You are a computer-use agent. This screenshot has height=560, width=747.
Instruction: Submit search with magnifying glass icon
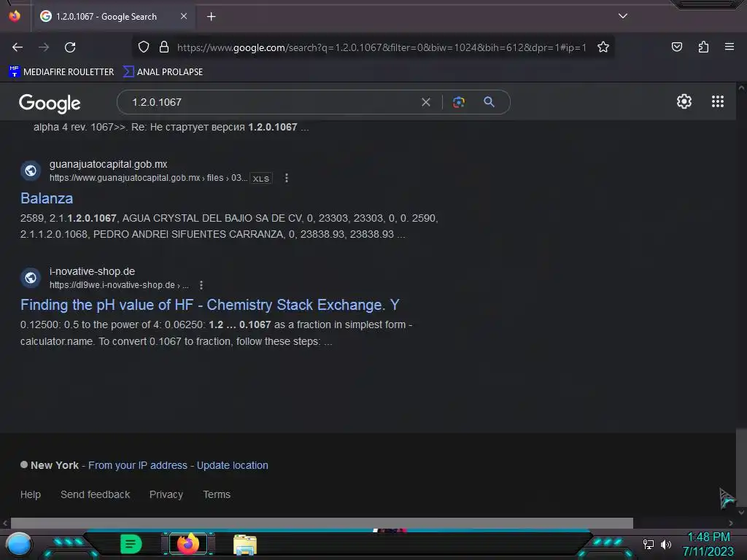(x=489, y=102)
